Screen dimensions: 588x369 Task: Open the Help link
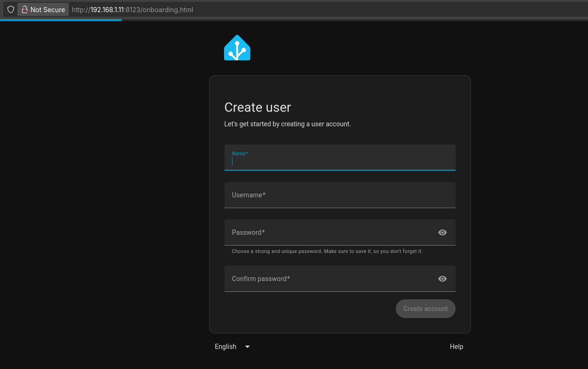[457, 347]
